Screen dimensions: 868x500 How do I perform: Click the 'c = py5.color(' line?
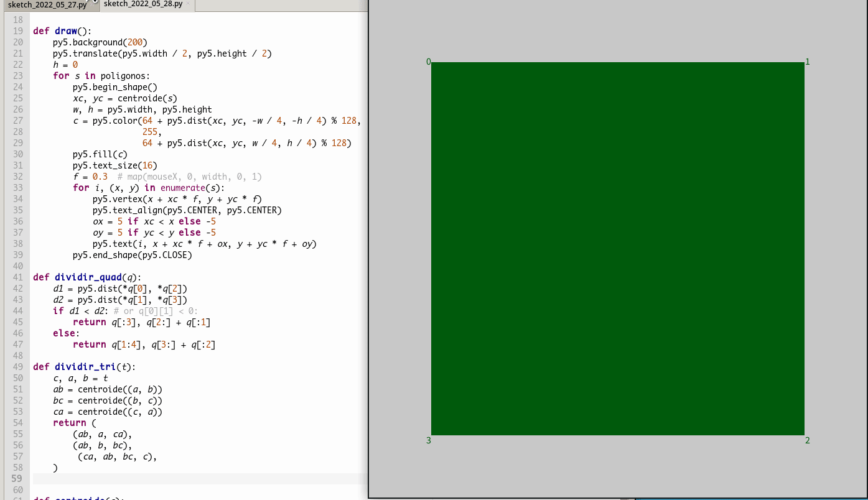pyautogui.click(x=217, y=121)
